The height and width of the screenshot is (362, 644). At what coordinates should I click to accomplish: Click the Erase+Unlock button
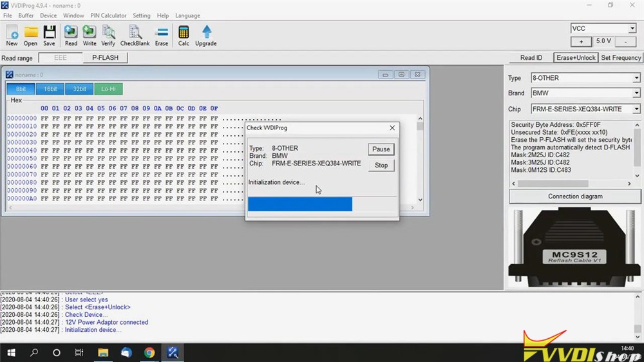pos(576,58)
